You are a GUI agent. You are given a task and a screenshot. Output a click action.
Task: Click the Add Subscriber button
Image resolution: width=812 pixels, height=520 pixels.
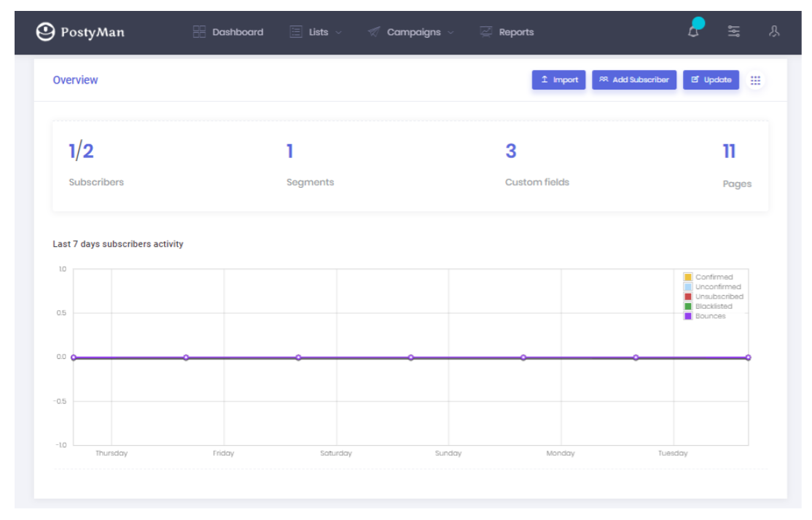coord(634,80)
